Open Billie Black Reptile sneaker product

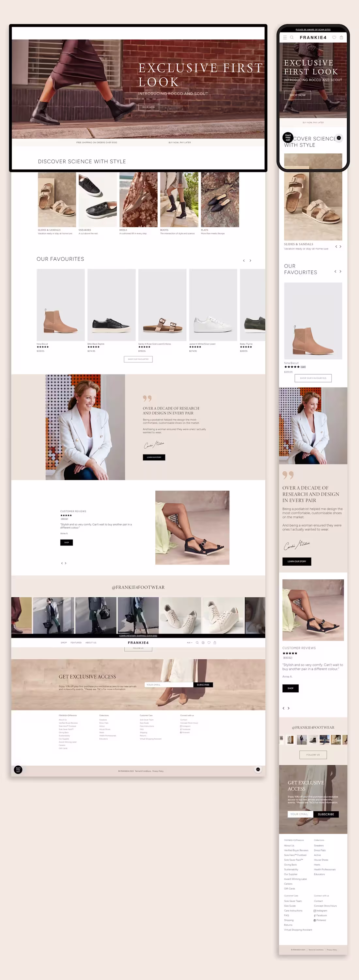click(x=112, y=305)
